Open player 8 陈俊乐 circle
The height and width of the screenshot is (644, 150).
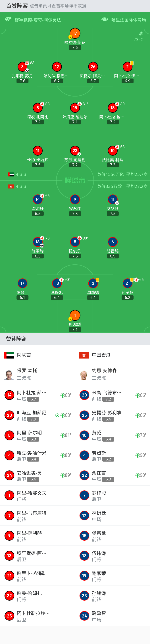[75, 242]
